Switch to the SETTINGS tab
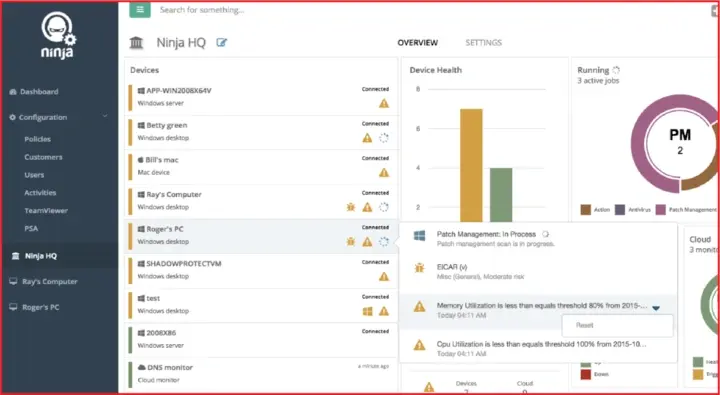This screenshot has height=395, width=720. tap(484, 43)
